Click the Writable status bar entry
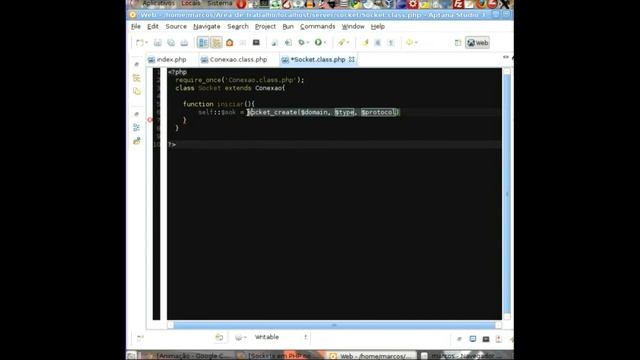This screenshot has width=640, height=360. point(267,337)
